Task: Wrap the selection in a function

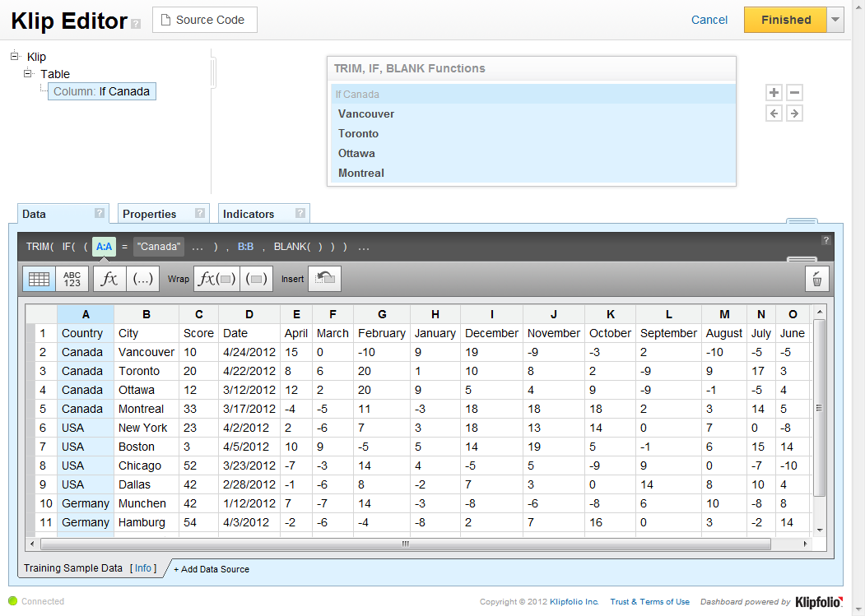Action: (x=216, y=279)
